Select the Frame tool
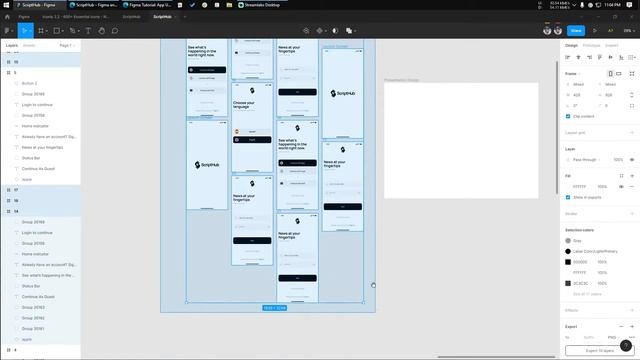640x360 pixels. [x=41, y=31]
